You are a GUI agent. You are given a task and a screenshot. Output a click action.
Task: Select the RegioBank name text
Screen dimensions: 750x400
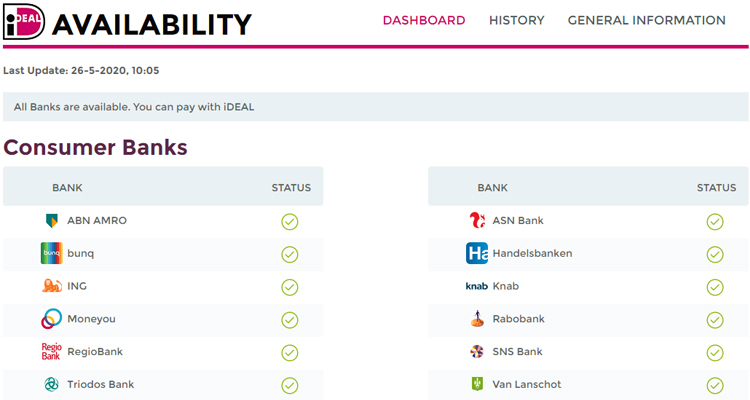tap(95, 352)
